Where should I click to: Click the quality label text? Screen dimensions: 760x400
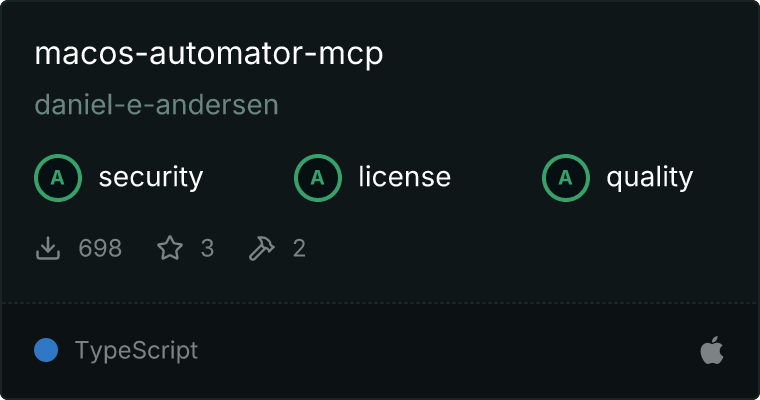click(649, 177)
